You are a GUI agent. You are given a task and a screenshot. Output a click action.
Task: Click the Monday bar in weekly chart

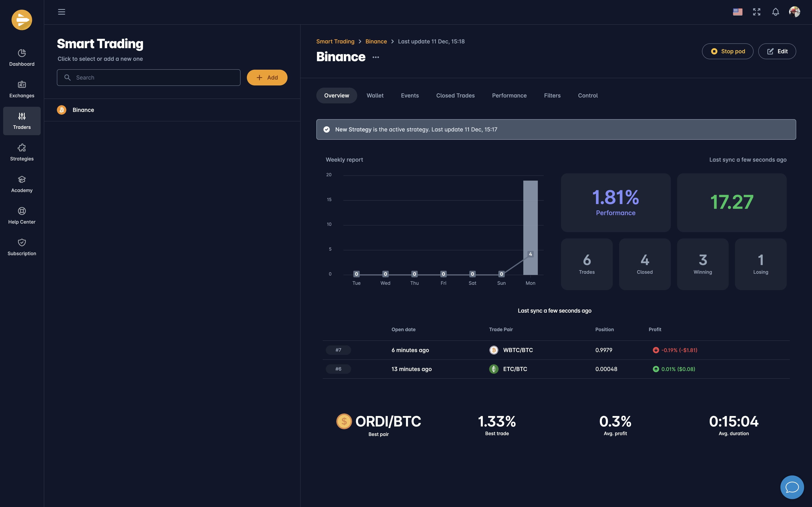530,228
